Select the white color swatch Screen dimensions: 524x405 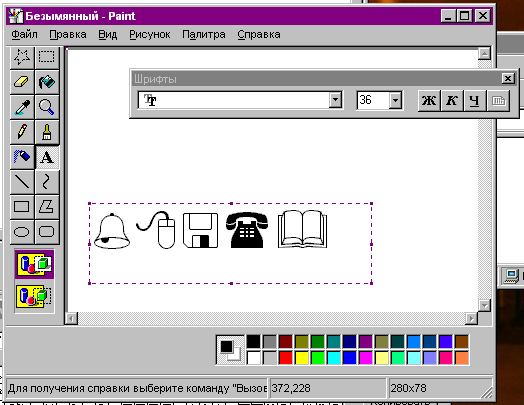(253, 358)
